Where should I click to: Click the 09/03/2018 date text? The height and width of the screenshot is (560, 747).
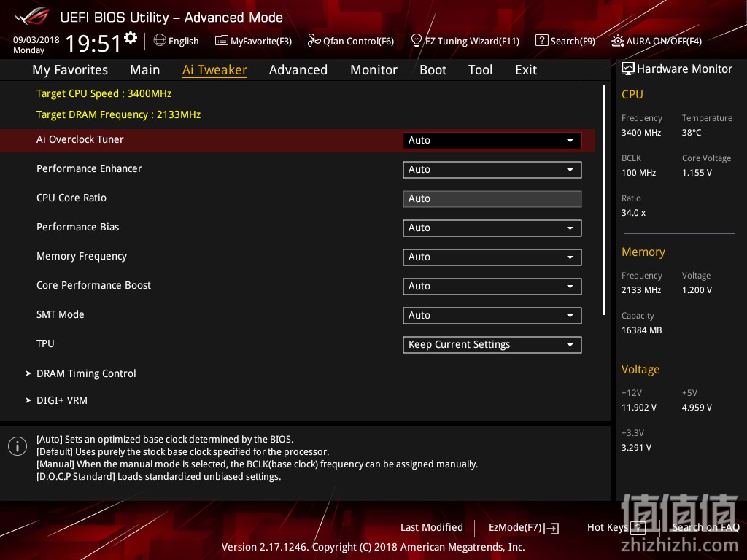tap(36, 39)
